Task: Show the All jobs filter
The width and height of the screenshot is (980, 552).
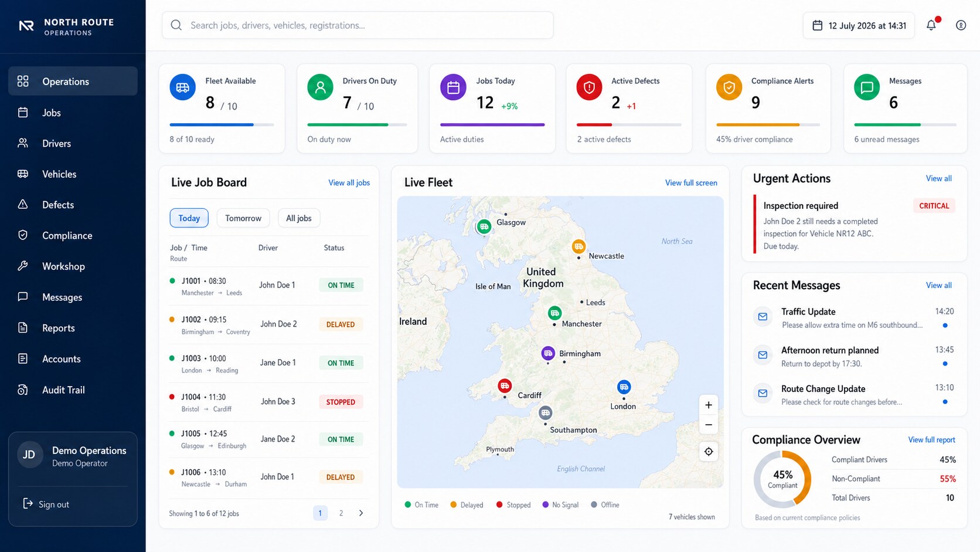Action: [x=299, y=218]
